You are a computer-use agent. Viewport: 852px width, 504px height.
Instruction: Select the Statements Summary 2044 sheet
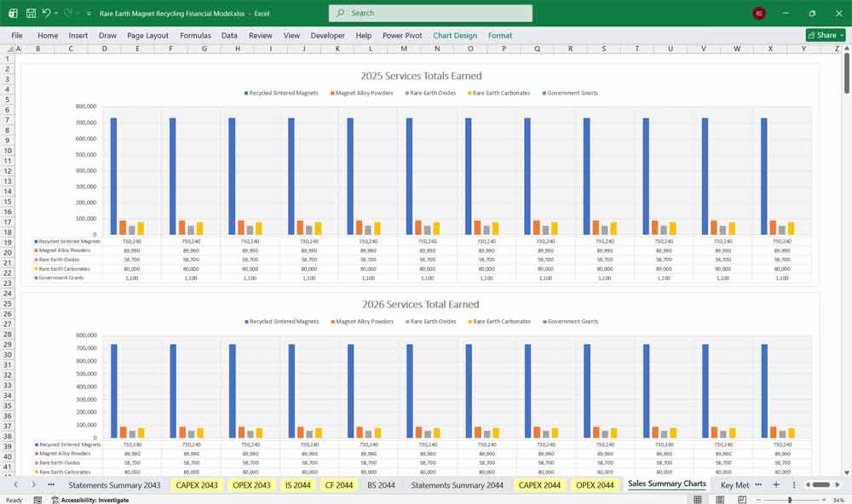tap(457, 485)
